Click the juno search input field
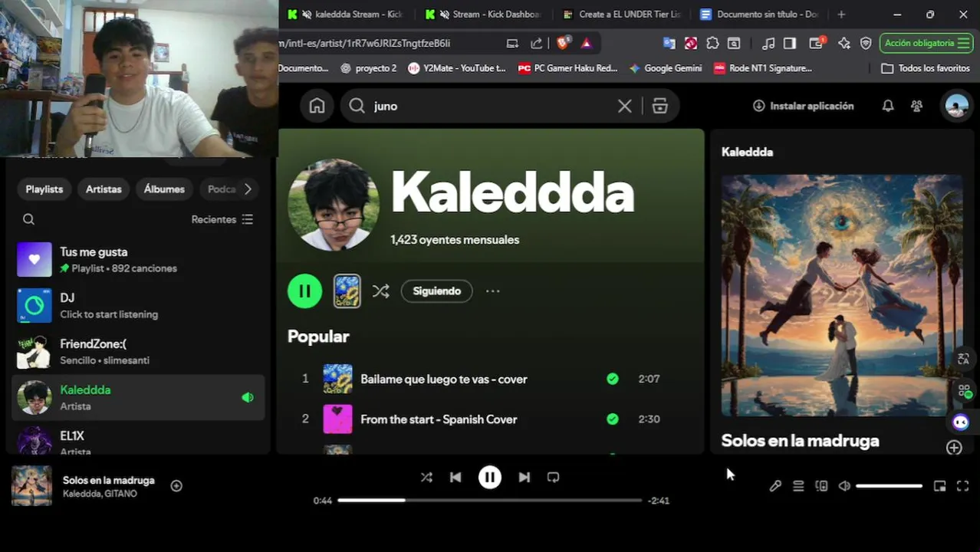The image size is (980, 552). [491, 106]
